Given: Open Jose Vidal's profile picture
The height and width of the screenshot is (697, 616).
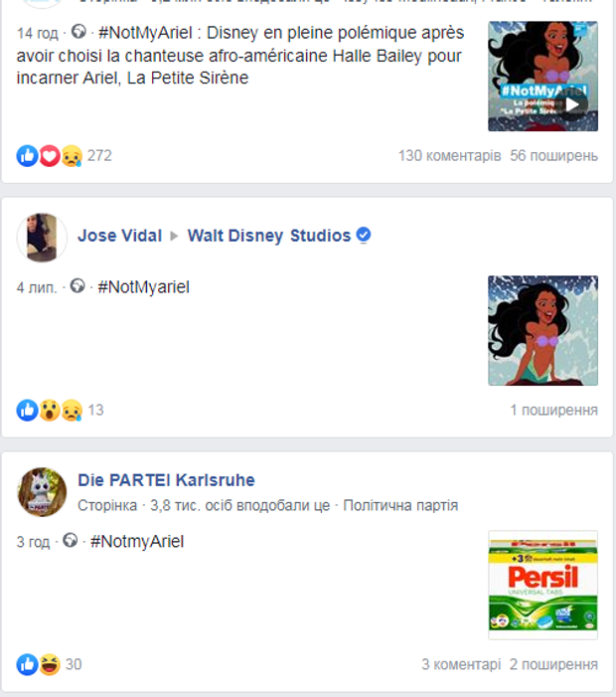Looking at the screenshot, I should [x=42, y=238].
